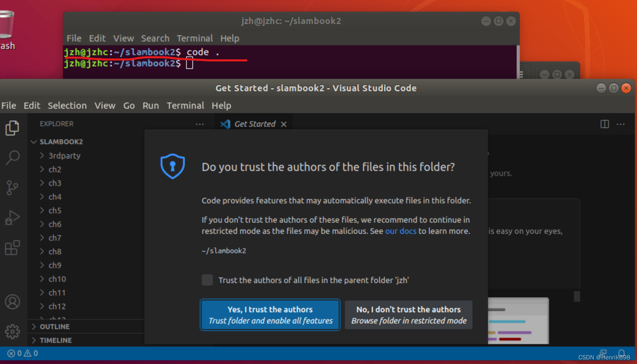The height and width of the screenshot is (364, 637).
Task: Open VS Code Help menu
Action: [x=222, y=105]
